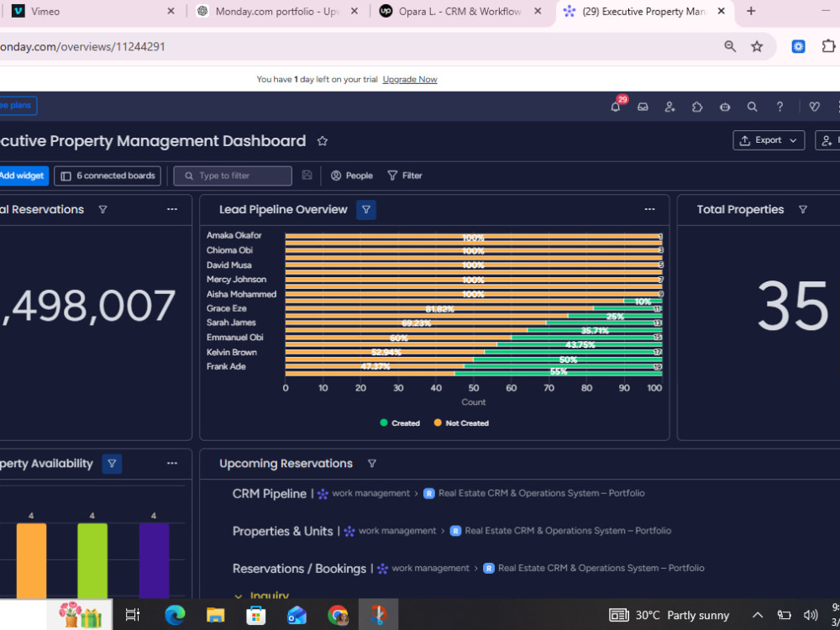The image size is (840, 630).
Task: Open the Export dropdown
Action: click(769, 140)
